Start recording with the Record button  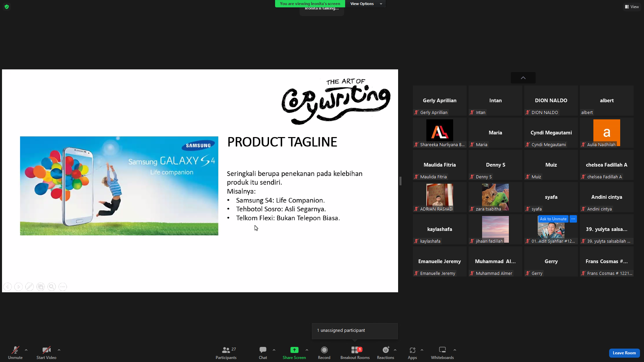324,353
